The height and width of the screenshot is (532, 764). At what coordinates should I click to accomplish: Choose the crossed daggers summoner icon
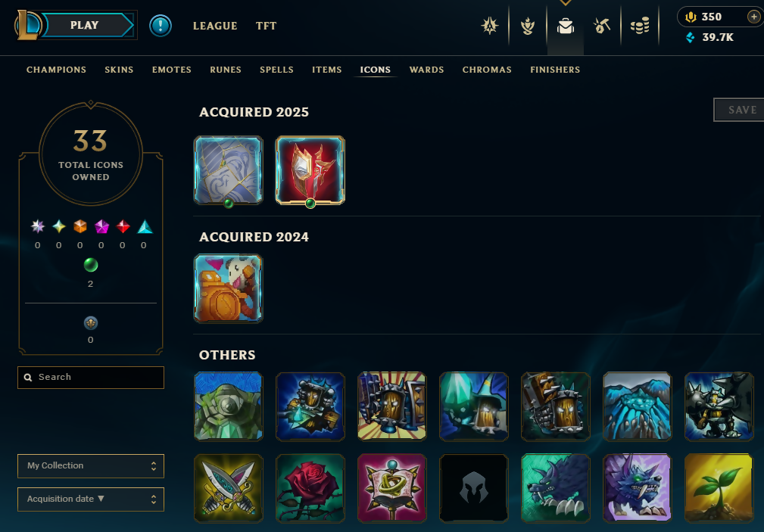[x=229, y=488]
